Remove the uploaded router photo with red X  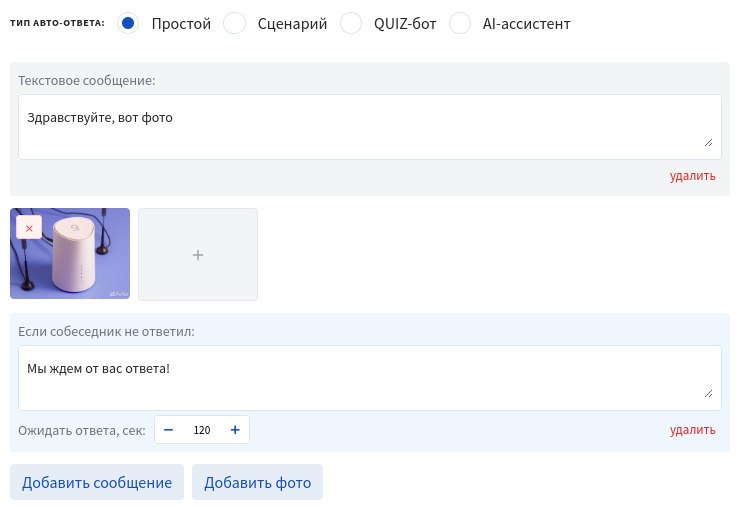29,228
